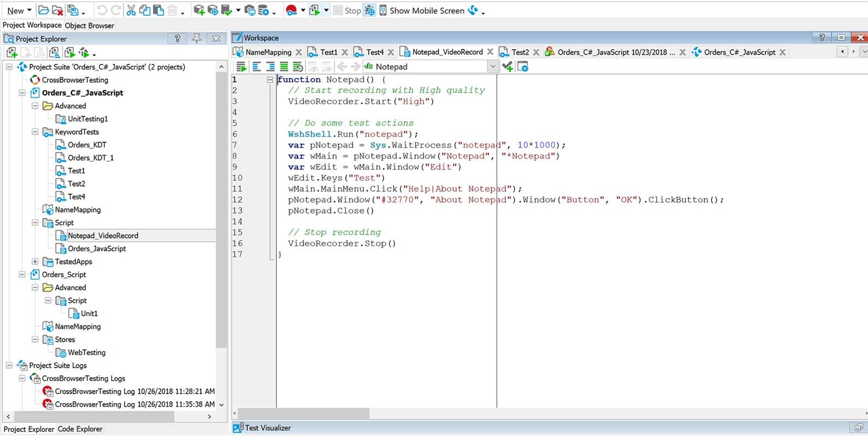
Task: Click the Save All icon
Action: 73,10
